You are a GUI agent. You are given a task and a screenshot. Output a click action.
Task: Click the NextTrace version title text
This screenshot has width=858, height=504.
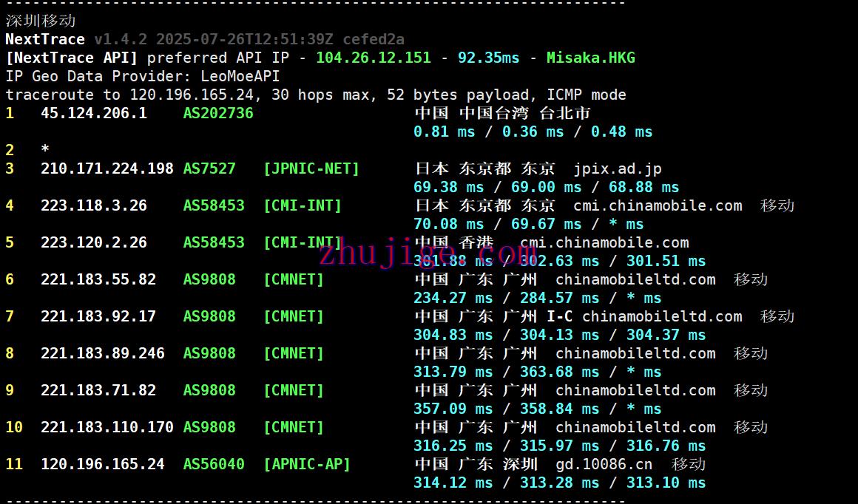45,39
